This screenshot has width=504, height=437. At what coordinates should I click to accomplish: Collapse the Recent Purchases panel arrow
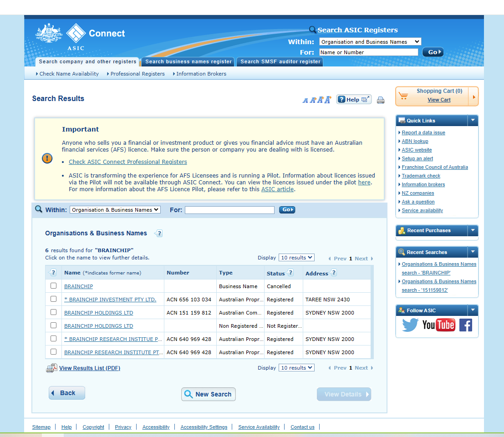point(473,230)
